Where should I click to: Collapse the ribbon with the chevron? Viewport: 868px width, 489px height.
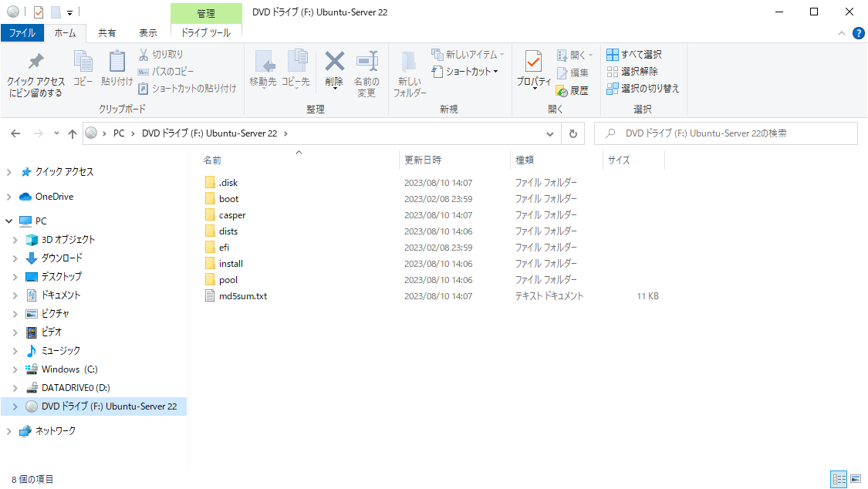842,33
